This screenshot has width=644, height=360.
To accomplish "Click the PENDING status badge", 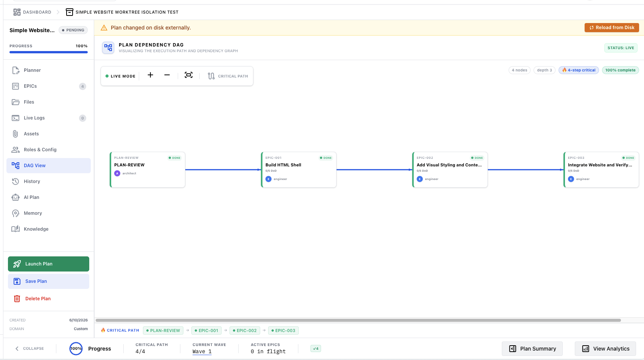I will click(x=73, y=30).
